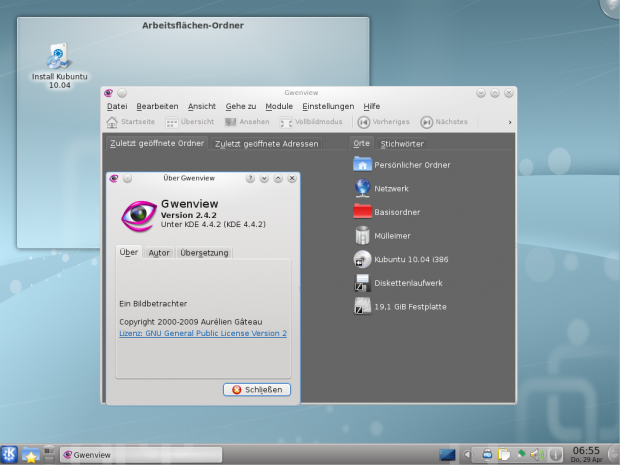The width and height of the screenshot is (620, 465).
Task: Open the Diskettenlaufwerk floppy drive
Action: (x=398, y=283)
